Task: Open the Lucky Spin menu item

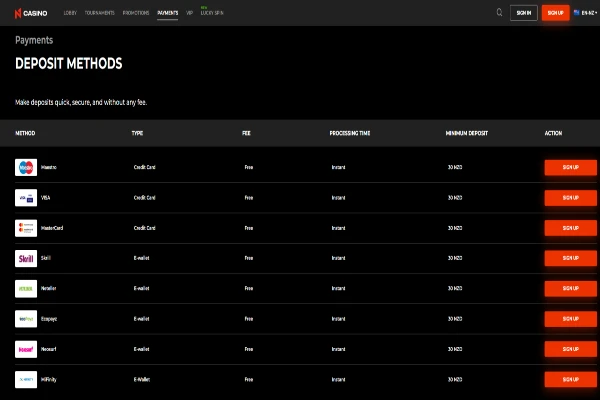Action: (x=212, y=14)
